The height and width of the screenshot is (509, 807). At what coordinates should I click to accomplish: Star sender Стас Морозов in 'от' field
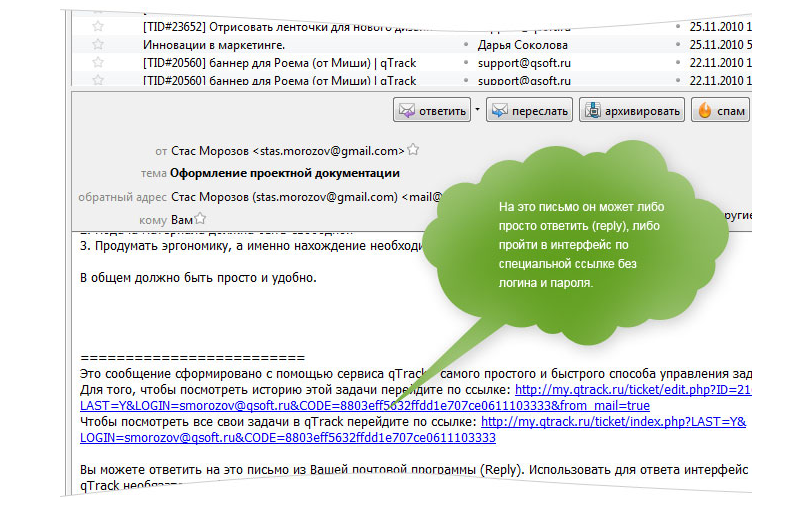click(413, 150)
